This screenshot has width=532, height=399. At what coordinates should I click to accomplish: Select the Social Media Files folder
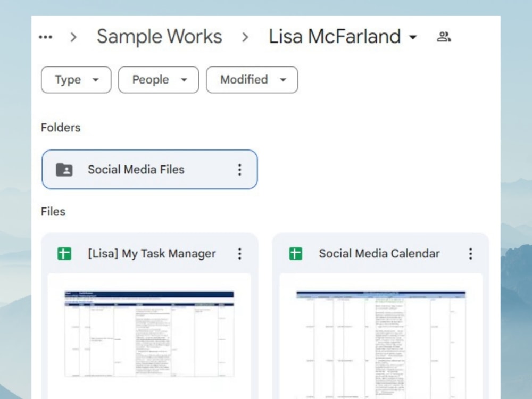click(149, 169)
